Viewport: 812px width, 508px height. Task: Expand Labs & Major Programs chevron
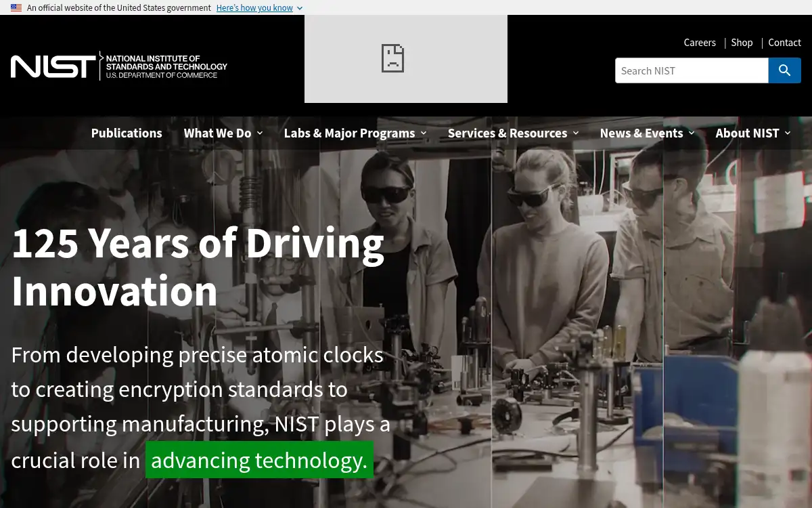(x=424, y=133)
